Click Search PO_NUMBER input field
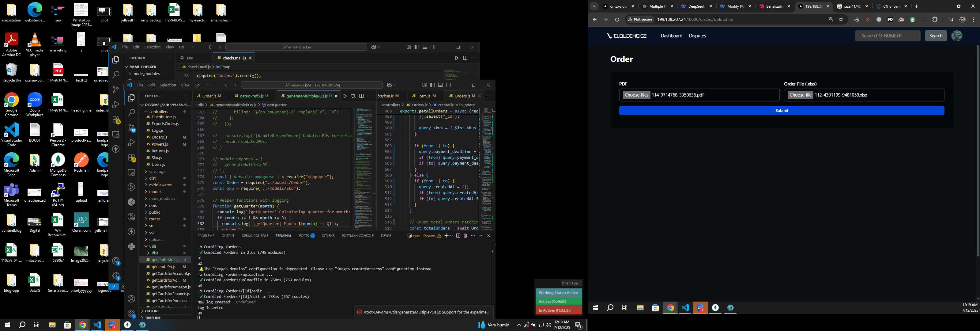 coord(888,36)
